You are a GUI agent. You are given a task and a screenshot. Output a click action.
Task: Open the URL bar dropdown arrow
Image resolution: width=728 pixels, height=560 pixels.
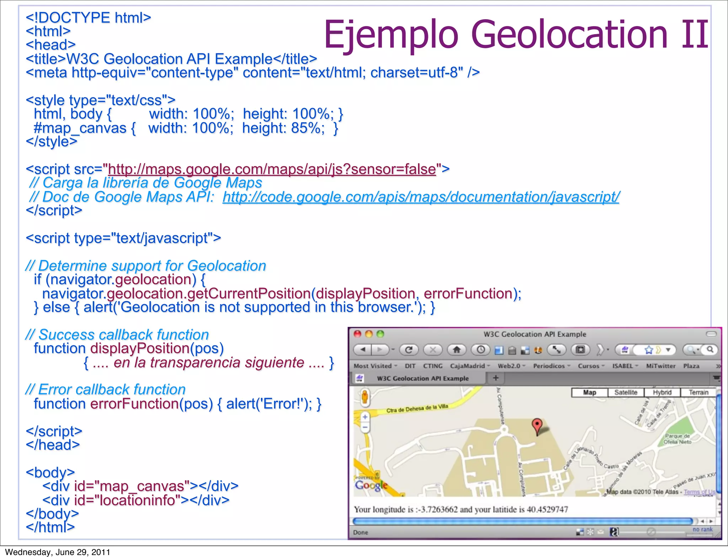click(x=668, y=350)
